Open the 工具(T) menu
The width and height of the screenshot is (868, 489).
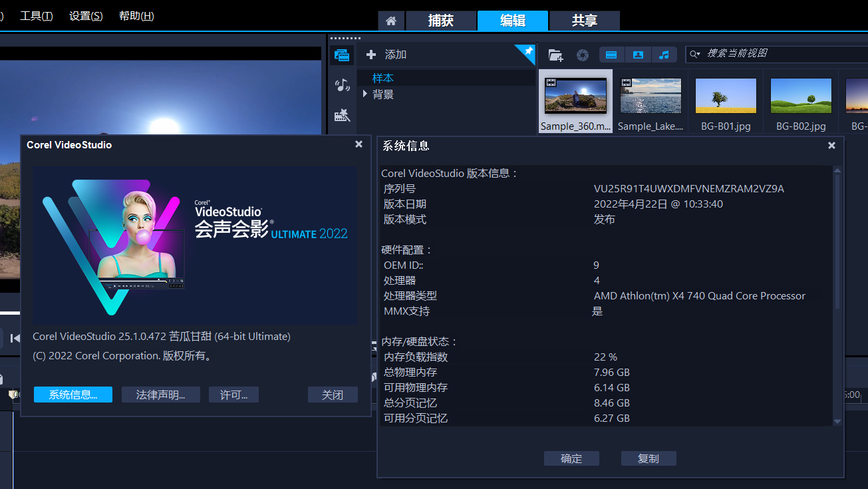(x=37, y=16)
